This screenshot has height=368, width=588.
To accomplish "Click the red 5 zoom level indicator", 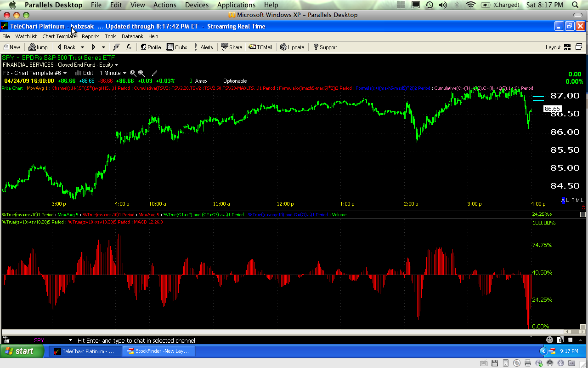I will click(x=583, y=207).
